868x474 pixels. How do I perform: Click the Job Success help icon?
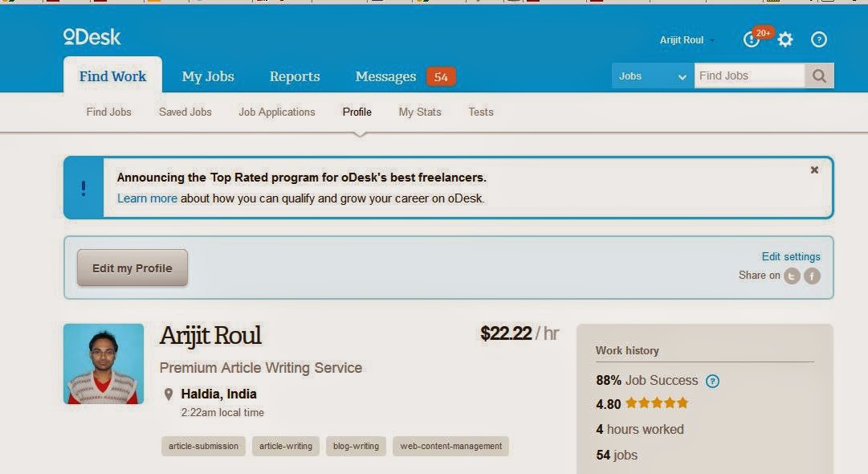click(x=712, y=381)
